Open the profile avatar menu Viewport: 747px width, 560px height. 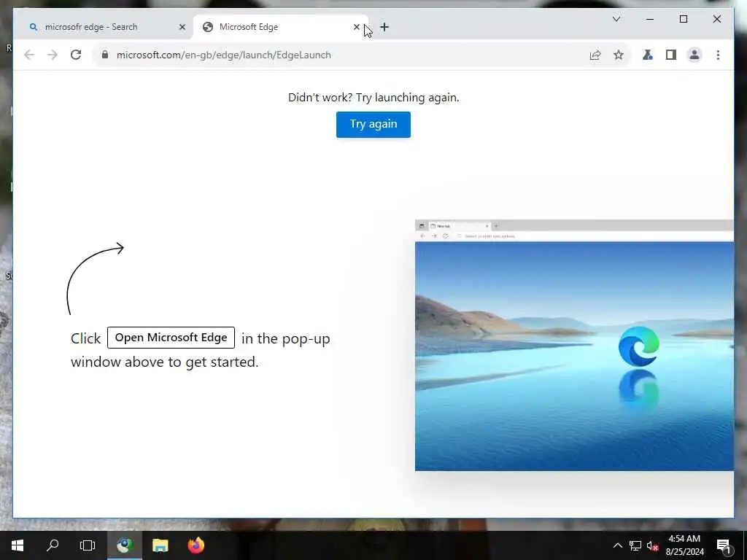pyautogui.click(x=694, y=55)
